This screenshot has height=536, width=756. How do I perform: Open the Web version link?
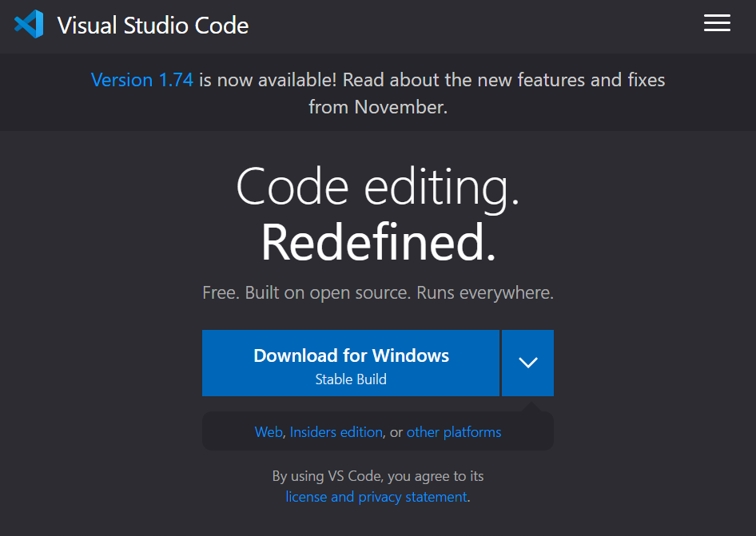[269, 432]
